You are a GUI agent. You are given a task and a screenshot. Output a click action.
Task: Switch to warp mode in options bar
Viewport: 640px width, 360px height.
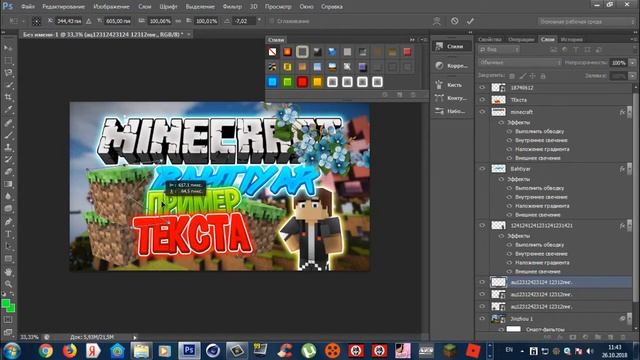[x=437, y=21]
